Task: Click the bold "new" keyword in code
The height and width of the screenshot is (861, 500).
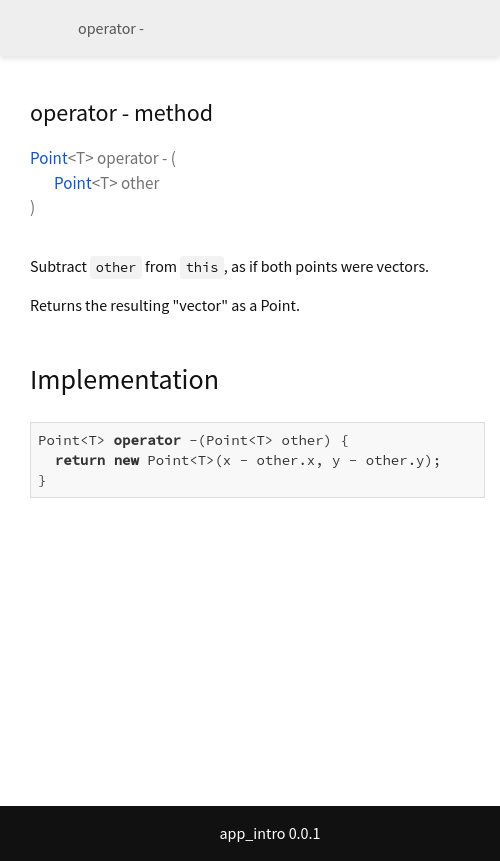Action: tap(126, 460)
